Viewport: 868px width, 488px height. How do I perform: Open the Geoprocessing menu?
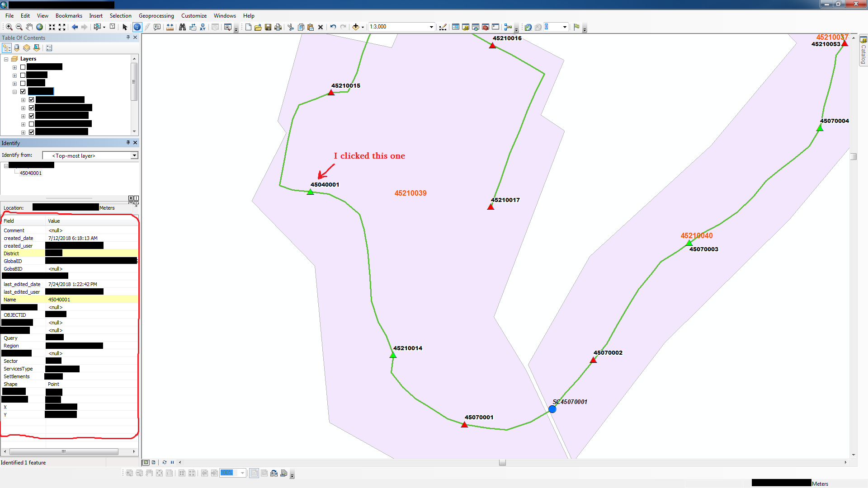coord(156,15)
